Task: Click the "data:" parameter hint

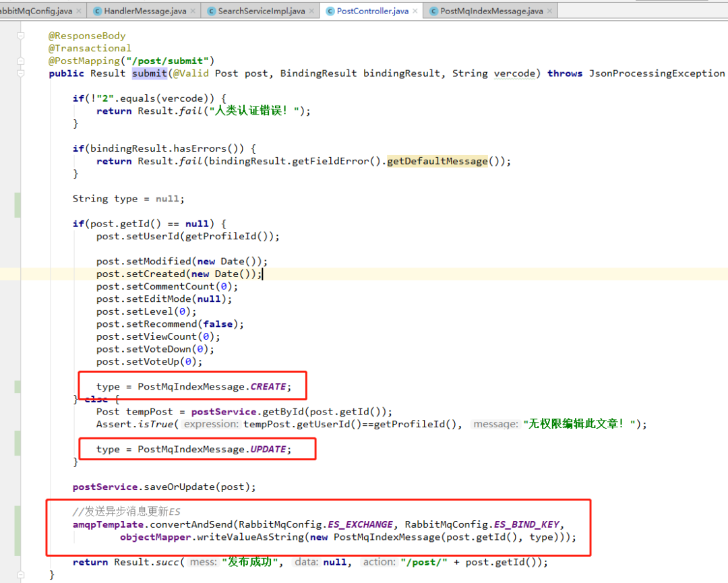Action: (x=307, y=562)
